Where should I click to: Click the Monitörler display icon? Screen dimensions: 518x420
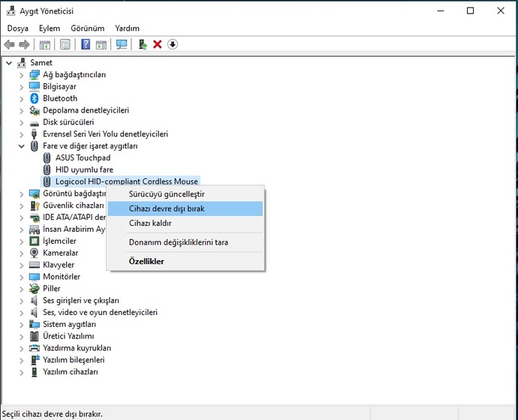(35, 277)
